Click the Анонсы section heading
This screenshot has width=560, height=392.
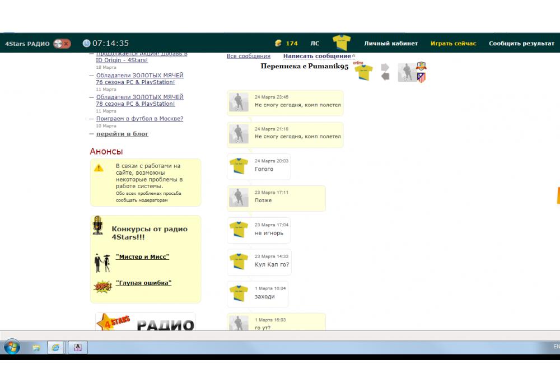(106, 151)
